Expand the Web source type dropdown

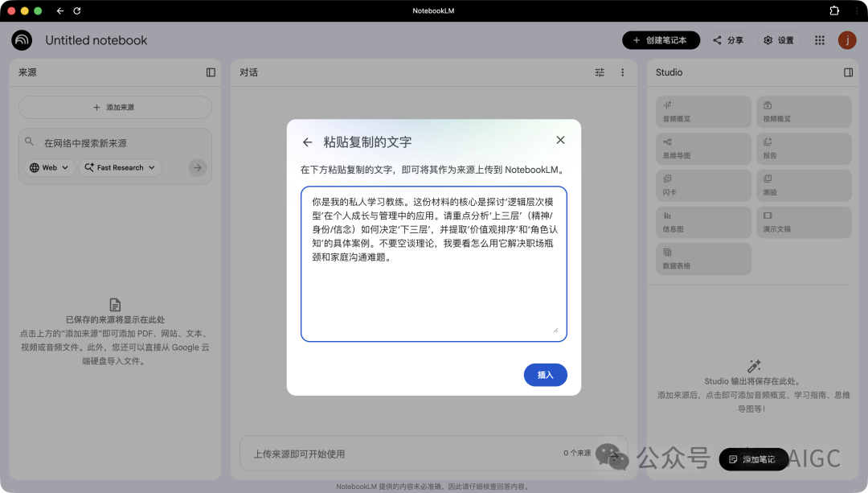click(49, 167)
